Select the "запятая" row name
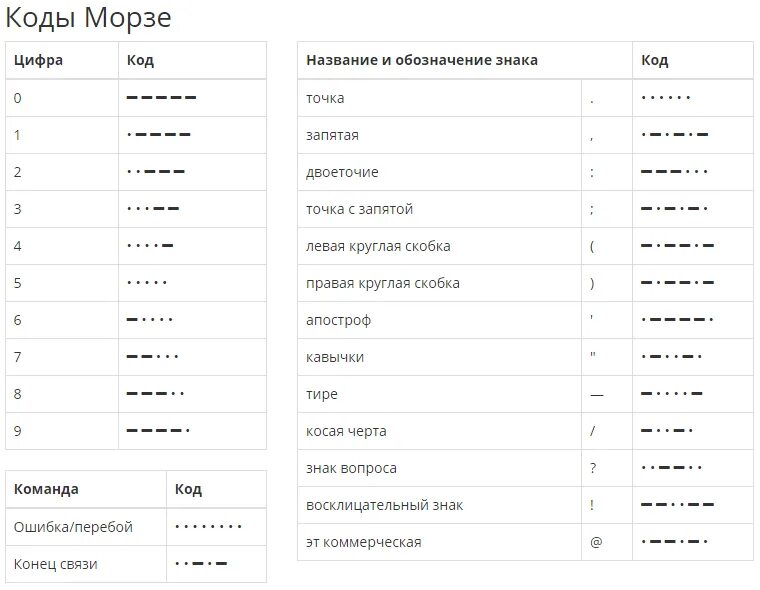Viewport: 760px width, 590px height. [x=332, y=135]
